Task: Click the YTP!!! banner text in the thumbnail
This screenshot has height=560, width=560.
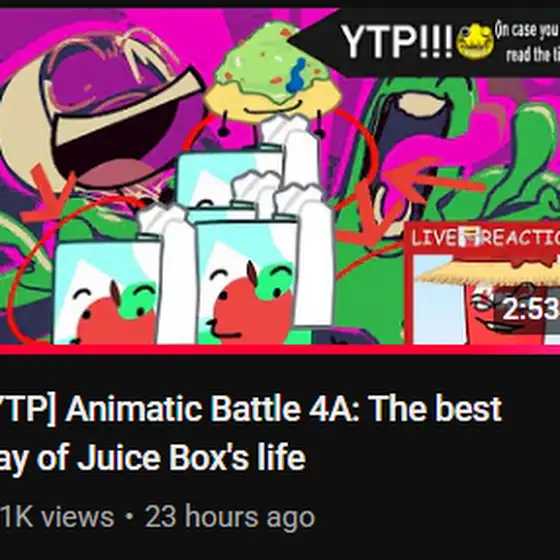Action: coord(398,41)
